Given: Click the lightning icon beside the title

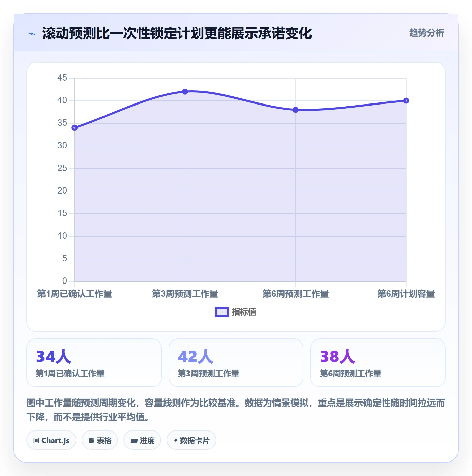Looking at the screenshot, I should tap(32, 34).
